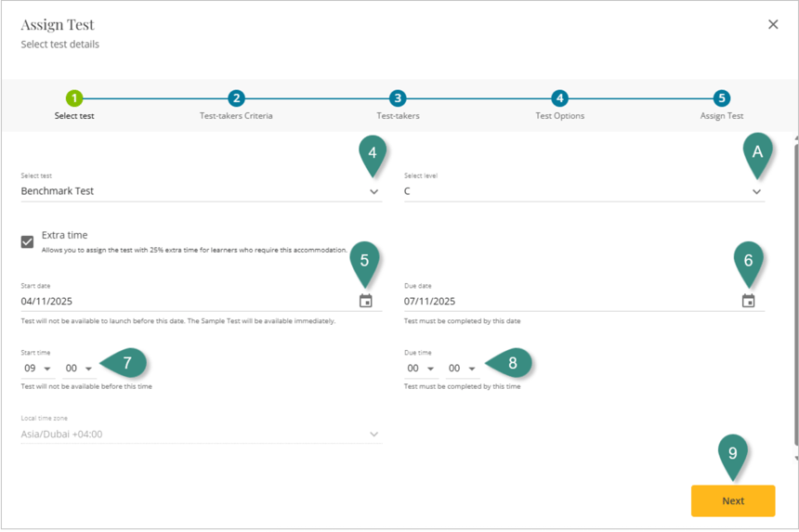Click the Start date field 04/11/2025
This screenshot has width=799, height=532.
coord(186,301)
